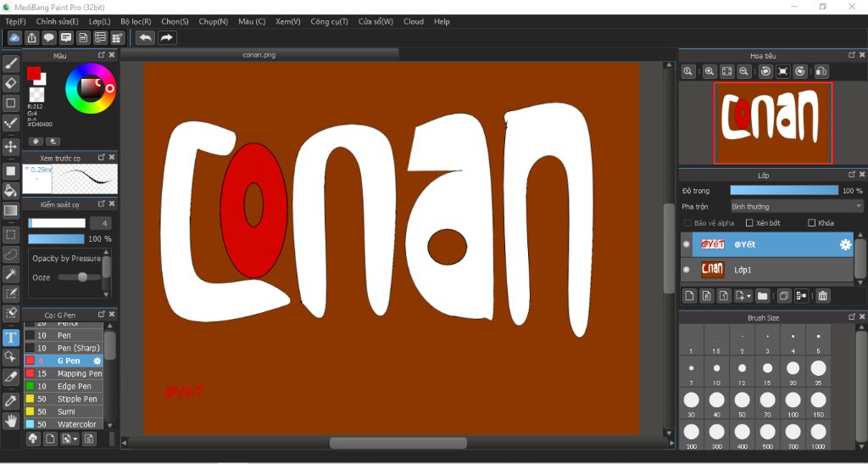Select the Hand pan tool
The height and width of the screenshot is (464, 868).
coord(10,422)
